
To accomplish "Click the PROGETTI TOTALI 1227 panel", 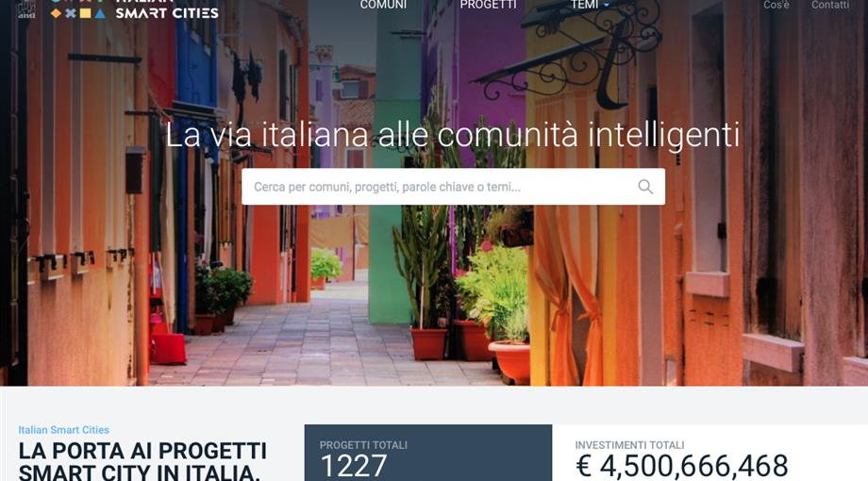I will coord(428,453).
